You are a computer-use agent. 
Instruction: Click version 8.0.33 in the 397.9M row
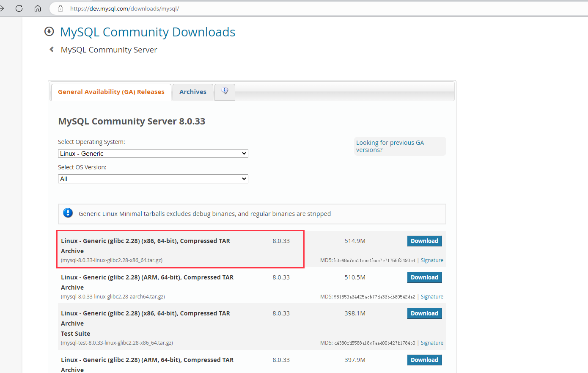tap(281, 360)
